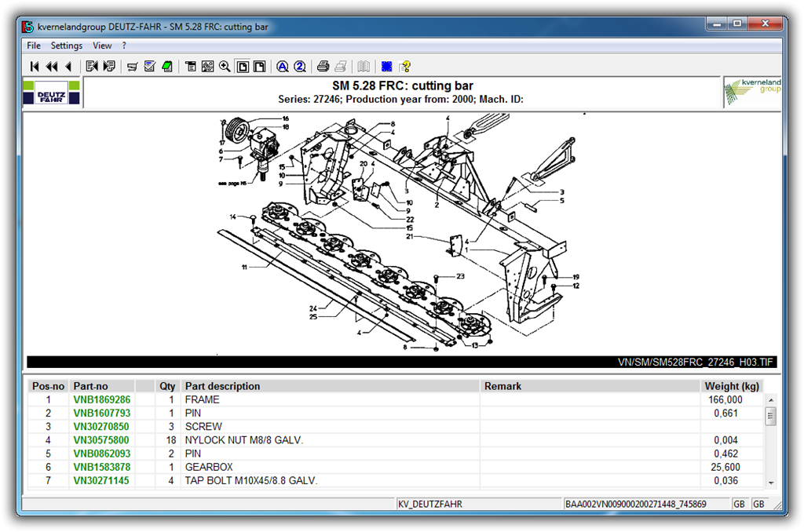804x532 pixels.
Task: Click the Remark column header
Action: tap(590, 386)
